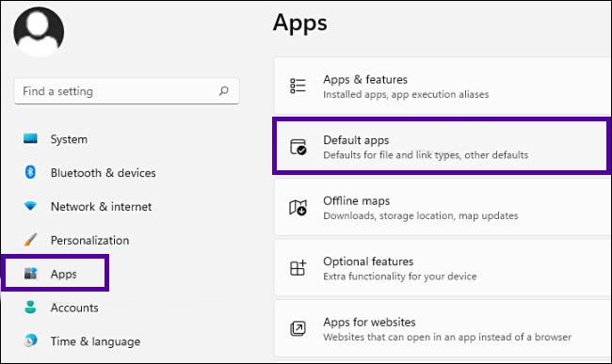The height and width of the screenshot is (364, 612).
Task: Open Network & internet settings
Action: click(101, 207)
